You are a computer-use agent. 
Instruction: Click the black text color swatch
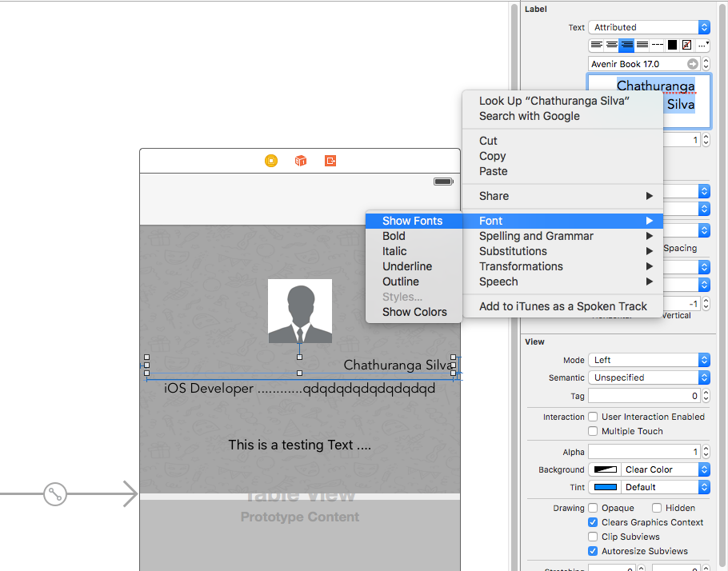672,45
